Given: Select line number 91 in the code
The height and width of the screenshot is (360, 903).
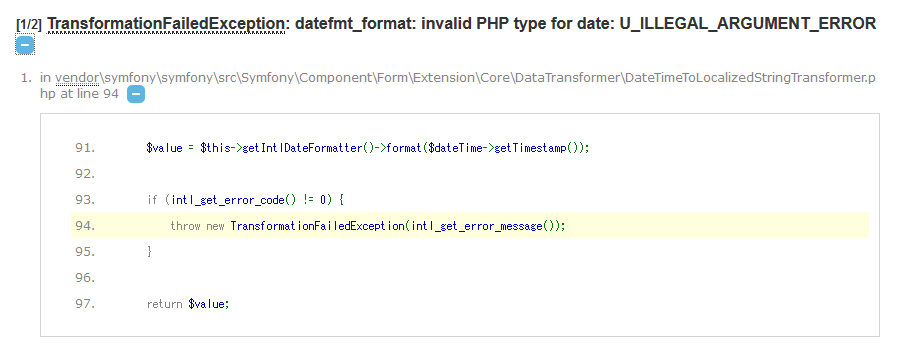Looking at the screenshot, I should click(x=85, y=148).
